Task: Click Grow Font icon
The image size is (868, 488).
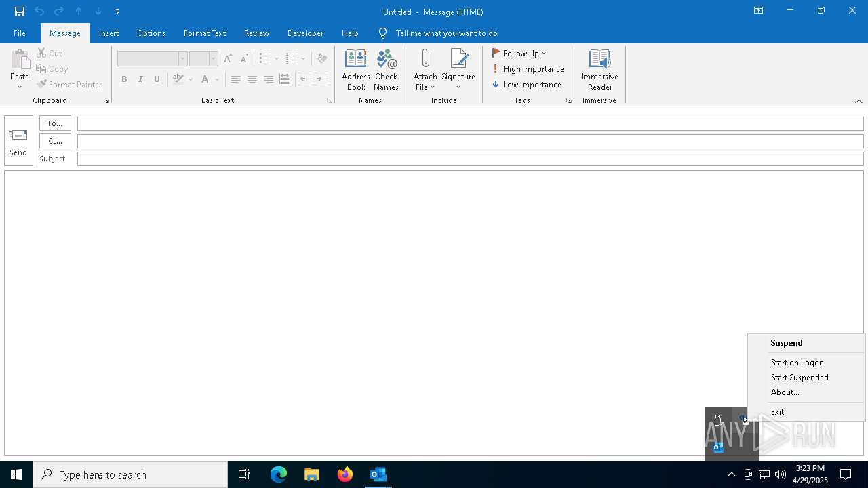Action: 228,59
